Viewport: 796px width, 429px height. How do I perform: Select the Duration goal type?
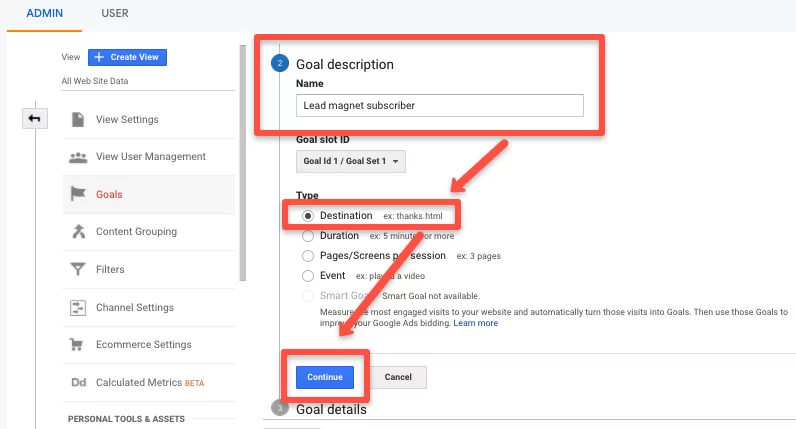coord(308,236)
